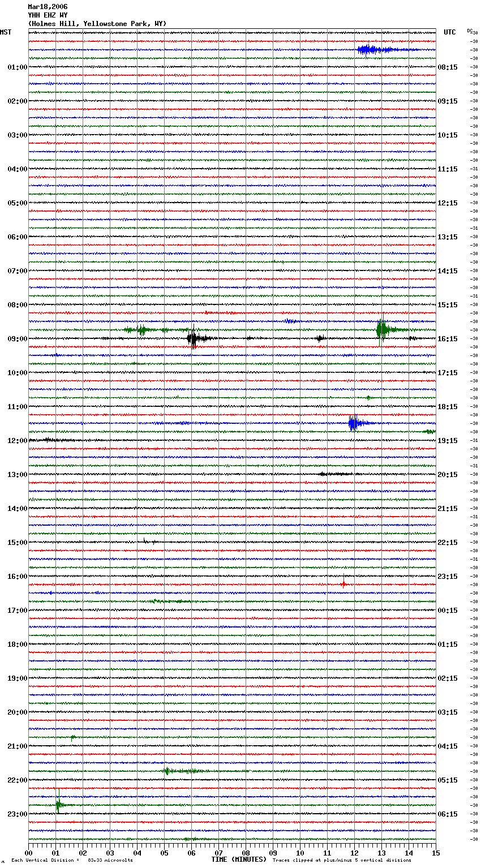The width and height of the screenshot is (481, 868).
Task: Click the 04 minute tick label
Action: pos(137,853)
